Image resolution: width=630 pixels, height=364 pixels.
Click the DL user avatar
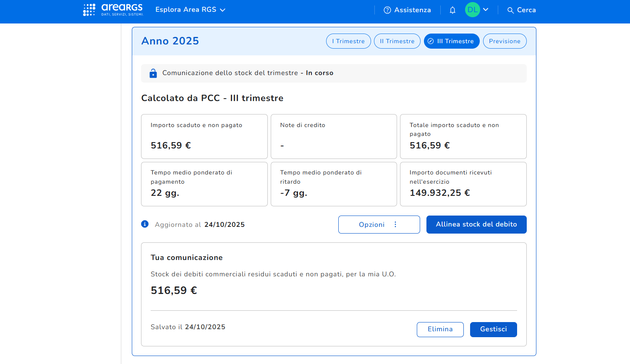coord(472,10)
